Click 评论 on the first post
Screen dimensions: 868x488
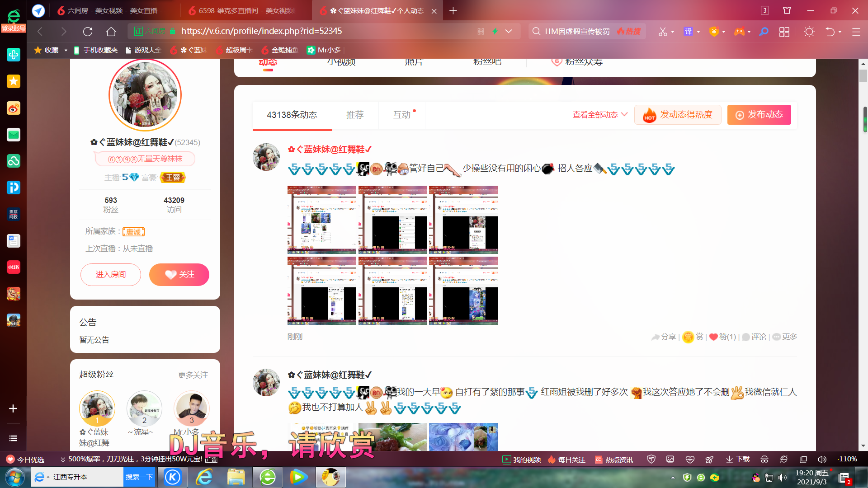pyautogui.click(x=754, y=337)
